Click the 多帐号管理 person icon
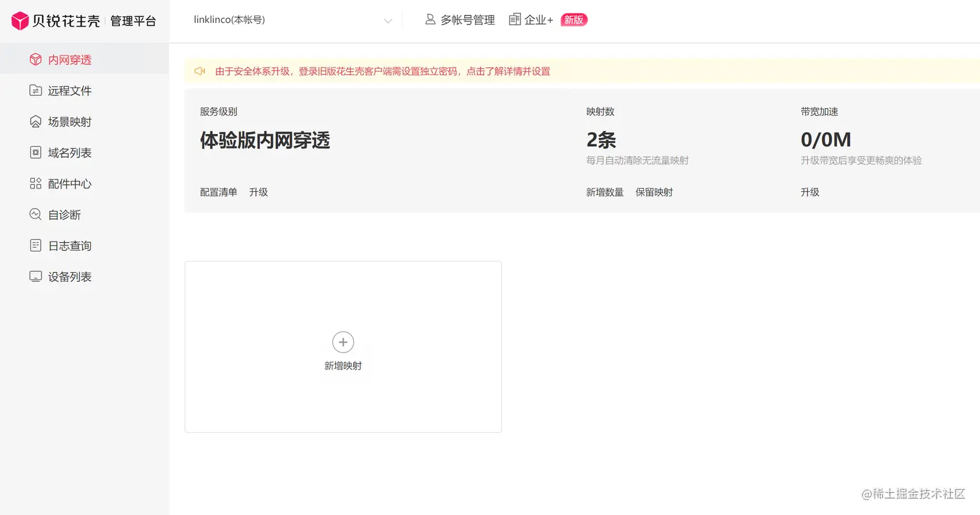The height and width of the screenshot is (515, 980). 430,19
